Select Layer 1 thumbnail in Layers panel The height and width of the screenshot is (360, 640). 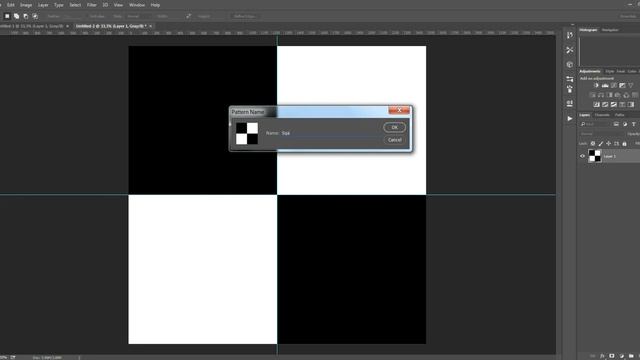[595, 156]
